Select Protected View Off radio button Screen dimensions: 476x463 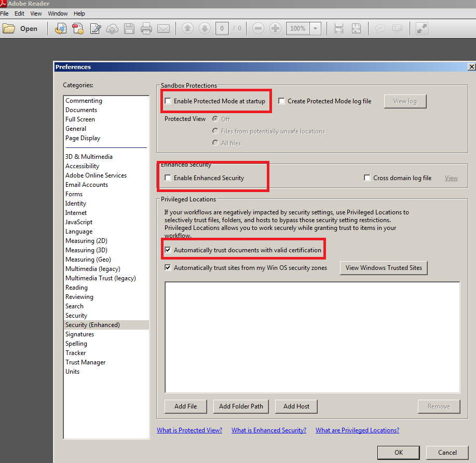215,119
